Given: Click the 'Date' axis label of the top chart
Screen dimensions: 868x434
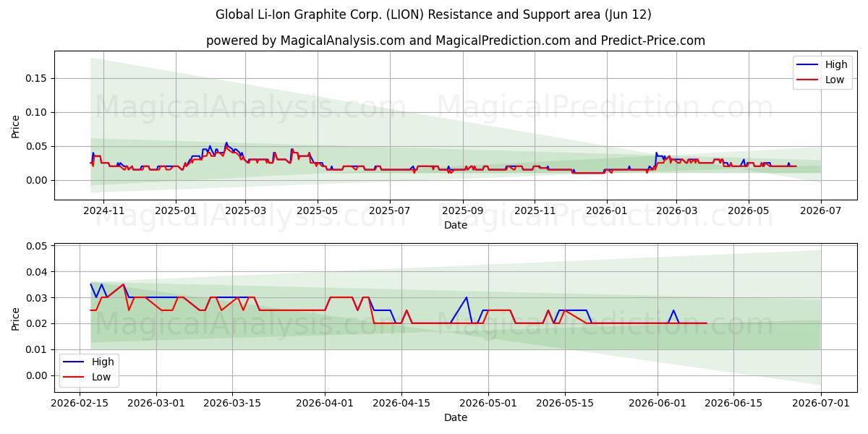Looking at the screenshot, I should point(456,225).
